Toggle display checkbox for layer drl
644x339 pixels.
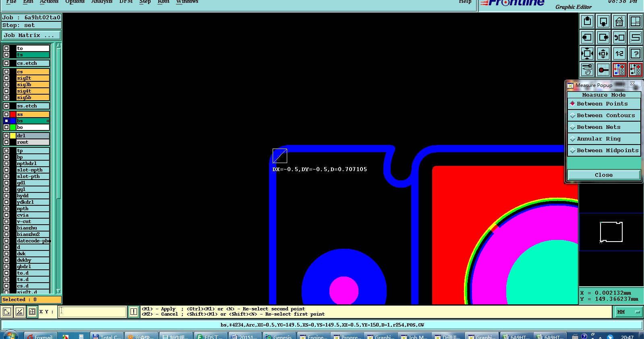[x=6, y=136]
